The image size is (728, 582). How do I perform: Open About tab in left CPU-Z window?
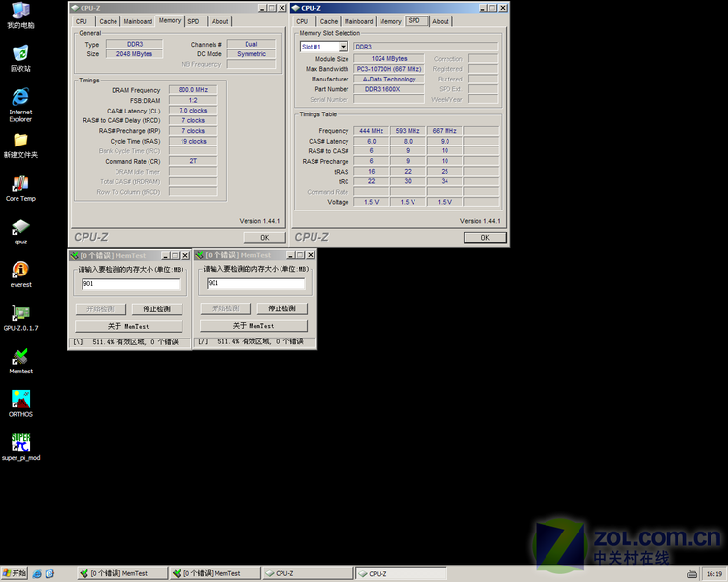click(219, 21)
